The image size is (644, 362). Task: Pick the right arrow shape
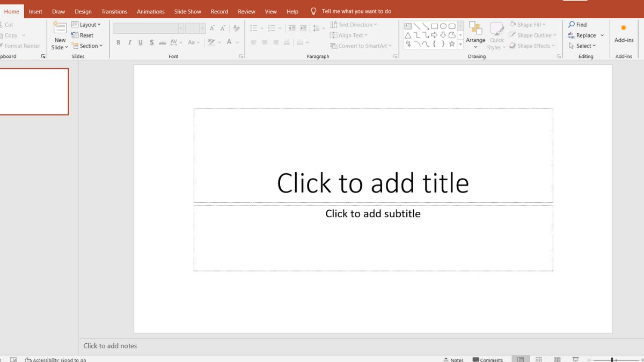(434, 35)
